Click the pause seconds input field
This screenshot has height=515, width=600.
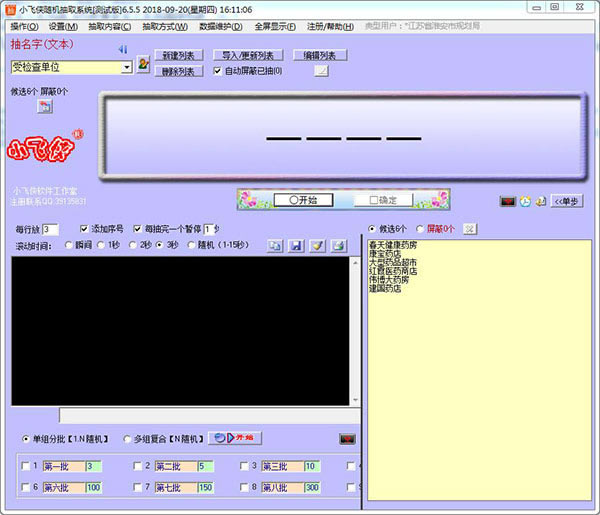[x=208, y=229]
